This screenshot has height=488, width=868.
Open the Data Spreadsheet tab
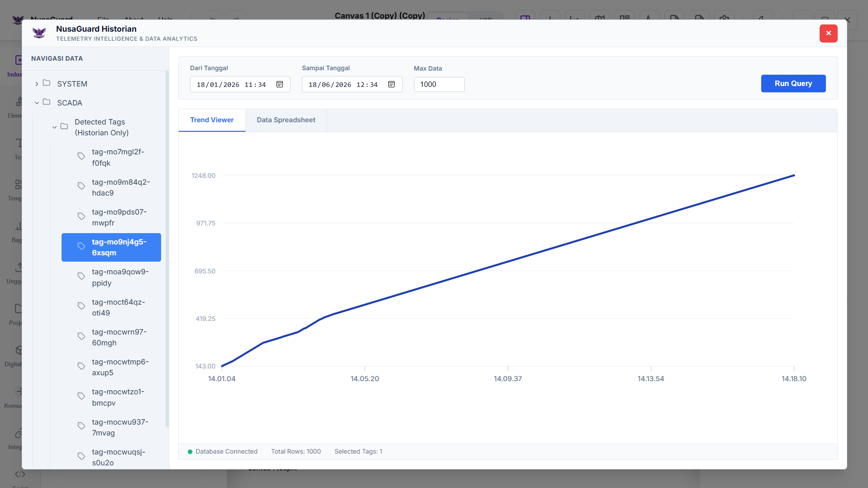[x=286, y=120]
